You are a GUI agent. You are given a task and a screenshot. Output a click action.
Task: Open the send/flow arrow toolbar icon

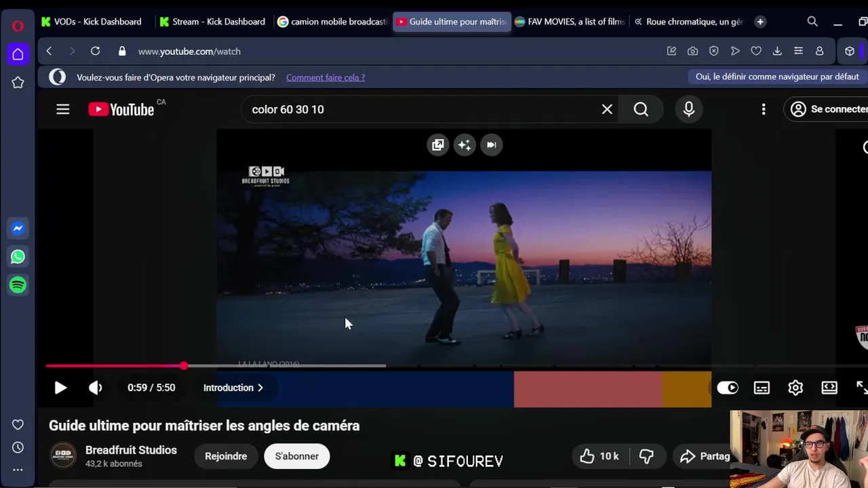735,52
